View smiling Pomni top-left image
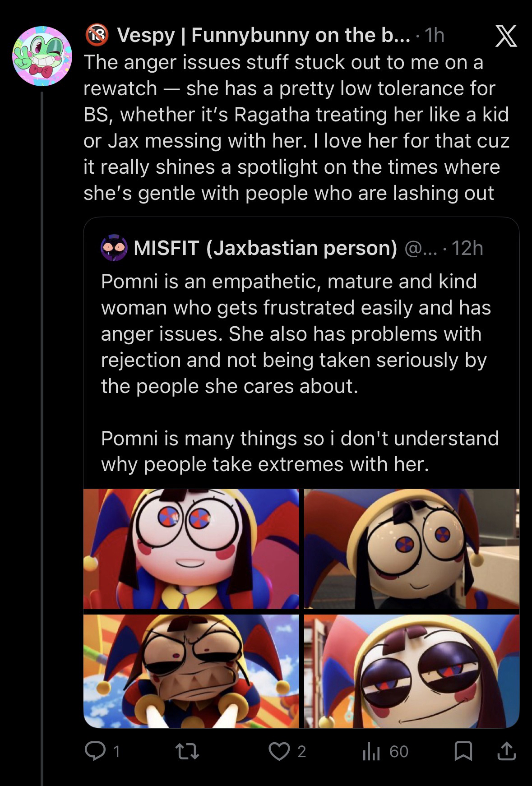Image resolution: width=532 pixels, height=786 pixels. 191,549
